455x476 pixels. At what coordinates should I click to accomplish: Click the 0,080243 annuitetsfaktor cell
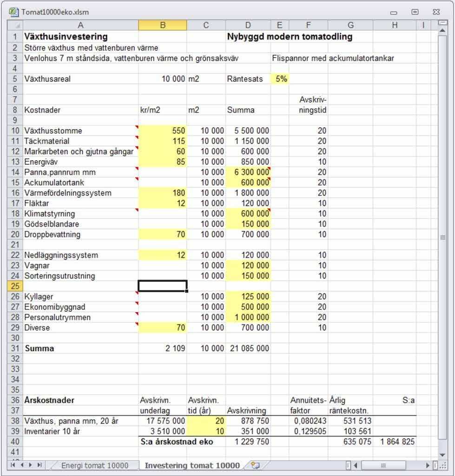pos(308,421)
